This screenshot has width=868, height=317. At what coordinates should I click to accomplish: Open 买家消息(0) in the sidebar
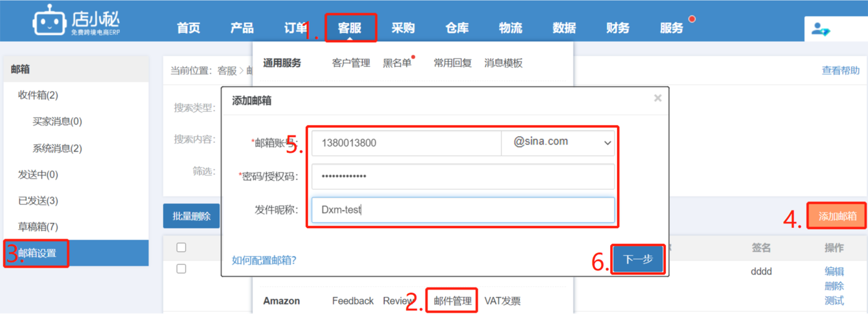(x=57, y=121)
